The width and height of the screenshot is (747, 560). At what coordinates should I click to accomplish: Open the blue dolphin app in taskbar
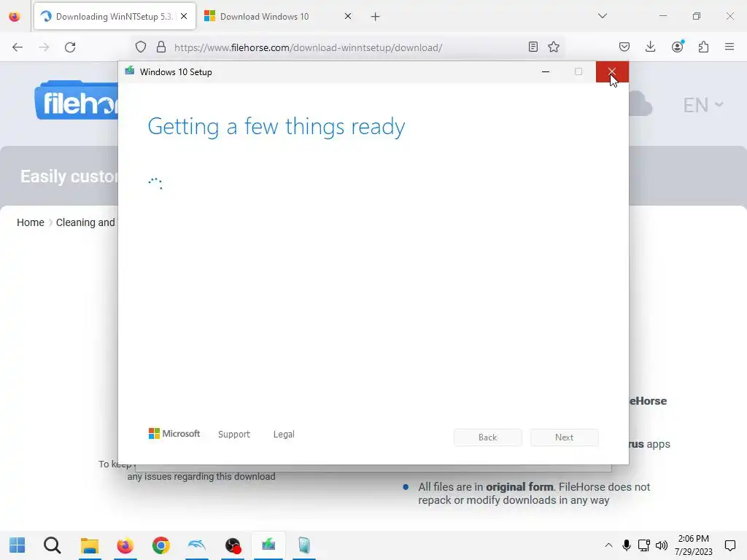[197, 545]
